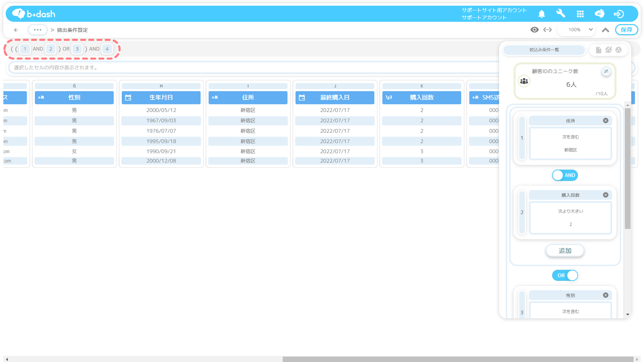Viewport: 644px width, 362px height.
Task: Edit the 購入回数 次より大きい 2 condition box
Action: [570, 218]
